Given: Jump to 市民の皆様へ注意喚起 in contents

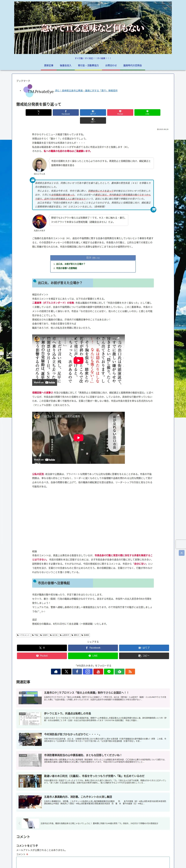Looking at the screenshot, I should (x=66, y=268).
